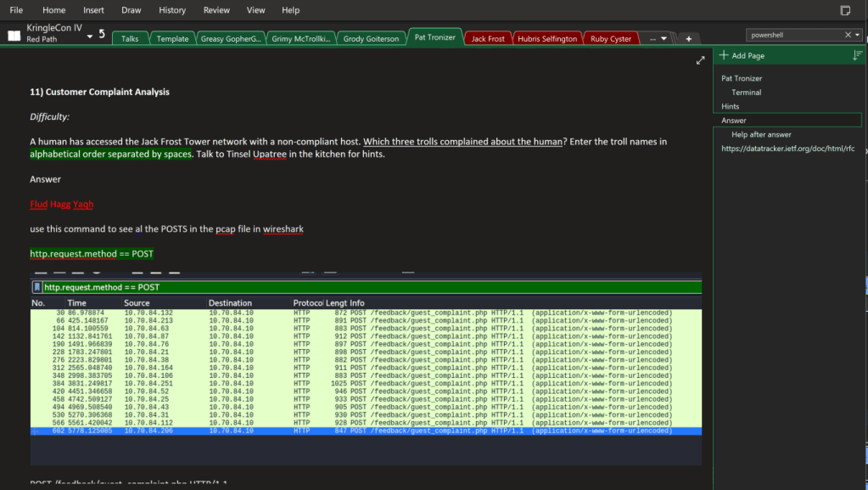The width and height of the screenshot is (868, 490).
Task: Click the Add Page button
Action: 742,55
